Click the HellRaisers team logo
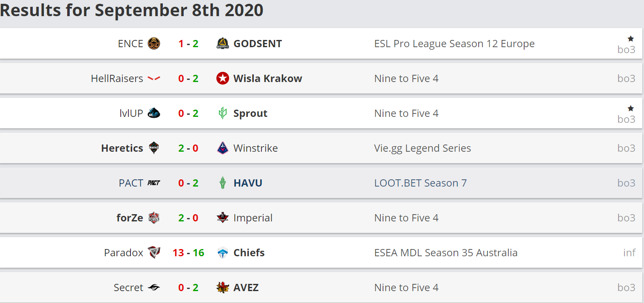The image size is (644, 303). pos(154,79)
